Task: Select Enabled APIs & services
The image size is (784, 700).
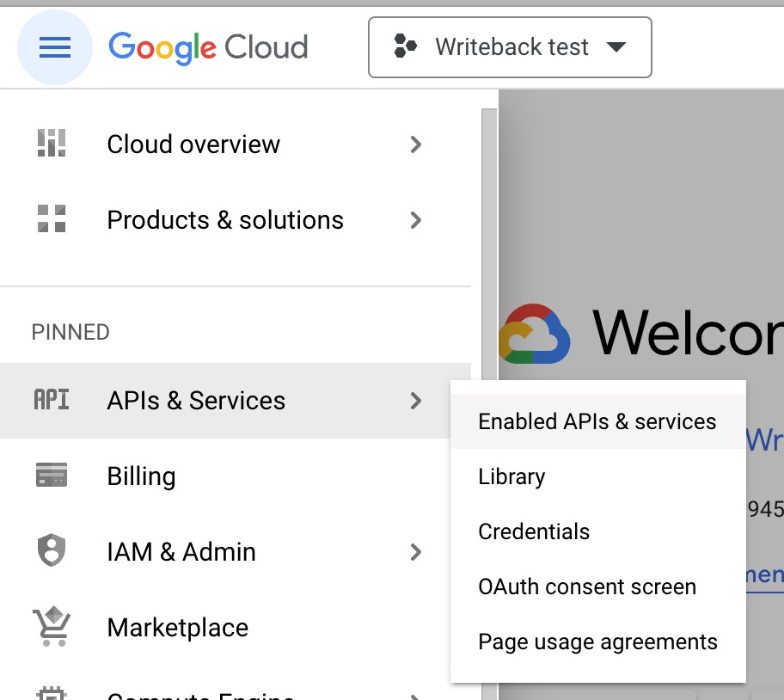Action: click(597, 421)
